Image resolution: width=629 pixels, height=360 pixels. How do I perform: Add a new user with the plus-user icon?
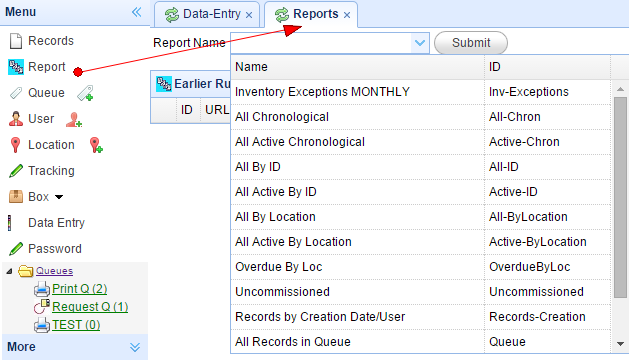(x=74, y=119)
